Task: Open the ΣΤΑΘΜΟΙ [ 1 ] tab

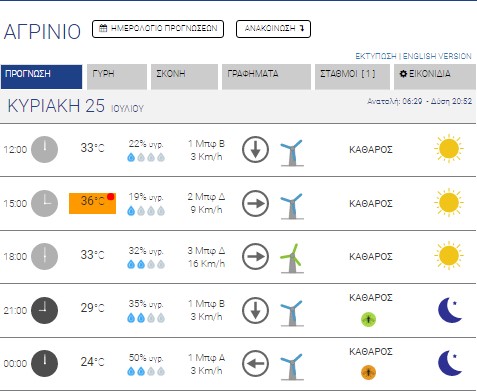Action: [352, 77]
